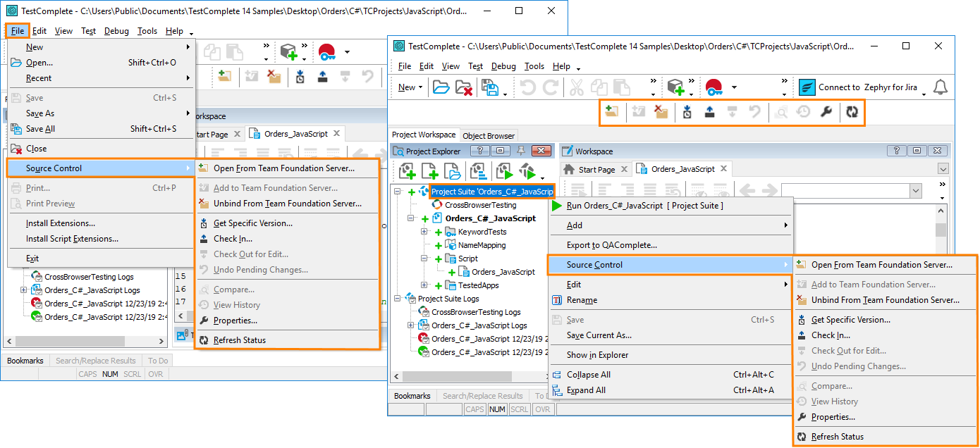Click the notifications bell icon
980x448 pixels.
point(940,87)
